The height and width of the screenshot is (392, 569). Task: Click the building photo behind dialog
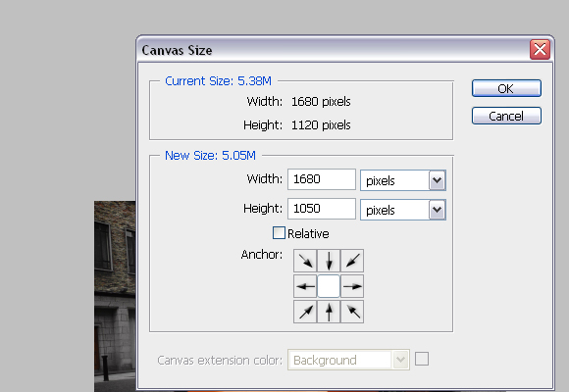coord(115,296)
